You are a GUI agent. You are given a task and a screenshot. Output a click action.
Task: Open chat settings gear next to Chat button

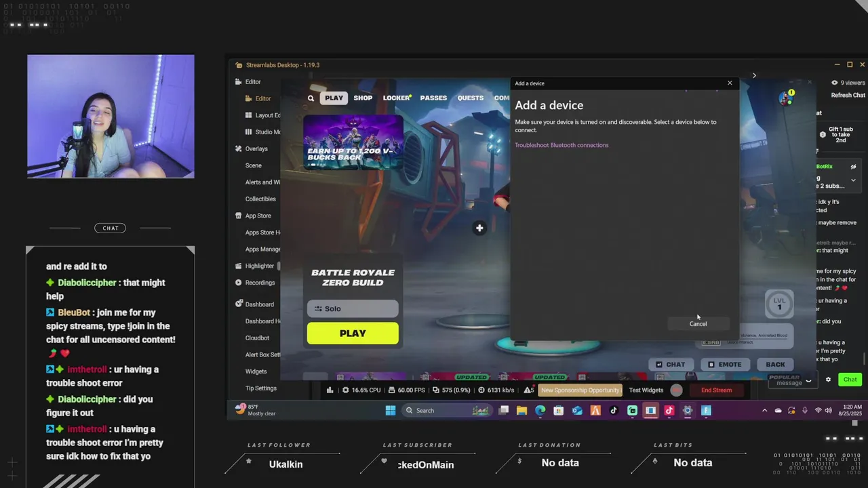pyautogui.click(x=828, y=380)
